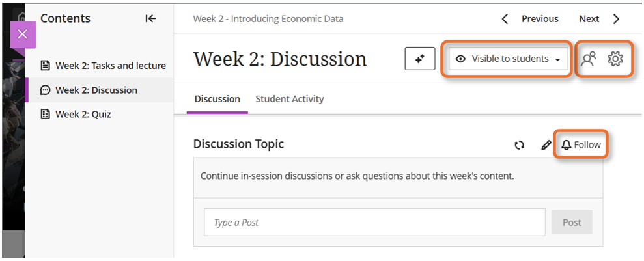
Task: Click the speech bubble icon beside Week 2: Discussion
Action: [46, 90]
